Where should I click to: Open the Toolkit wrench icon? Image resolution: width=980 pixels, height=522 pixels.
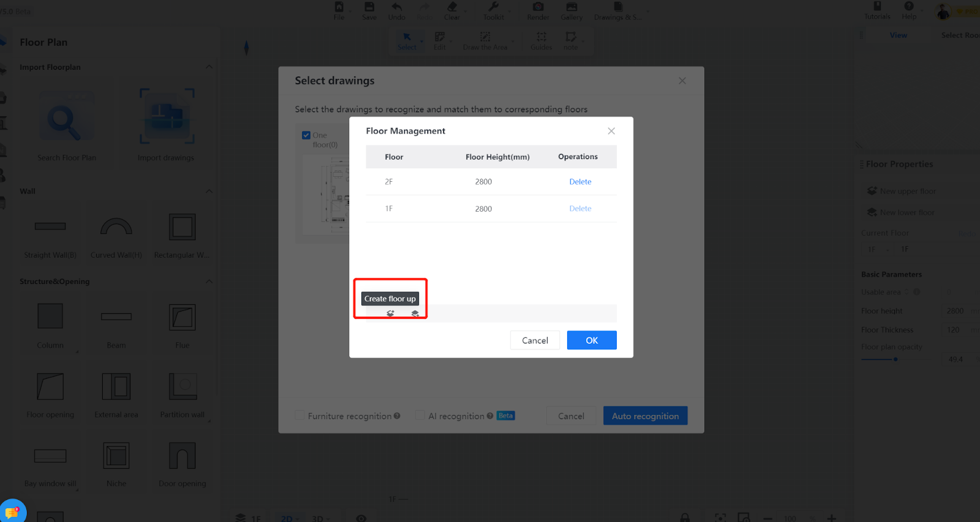click(x=494, y=7)
